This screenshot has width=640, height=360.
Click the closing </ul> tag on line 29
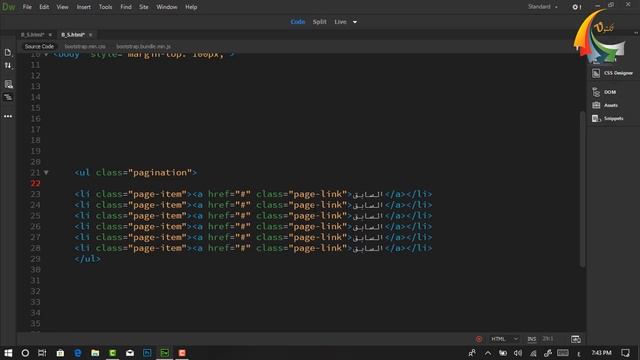(x=87, y=259)
